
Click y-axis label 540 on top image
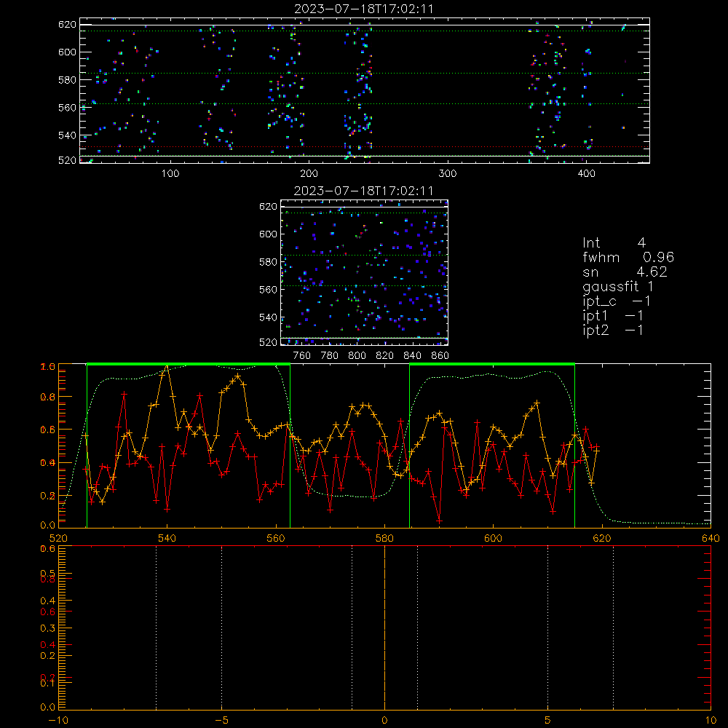pos(67,135)
